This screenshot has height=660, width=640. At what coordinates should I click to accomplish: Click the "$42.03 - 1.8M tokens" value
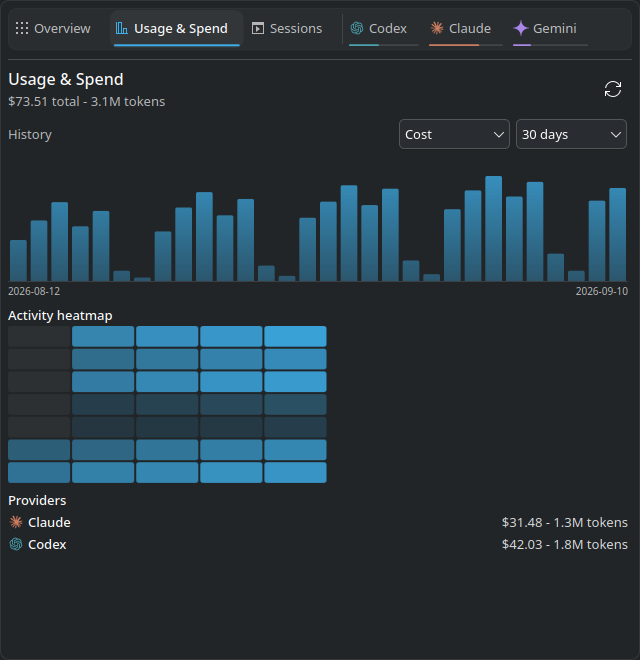(565, 544)
